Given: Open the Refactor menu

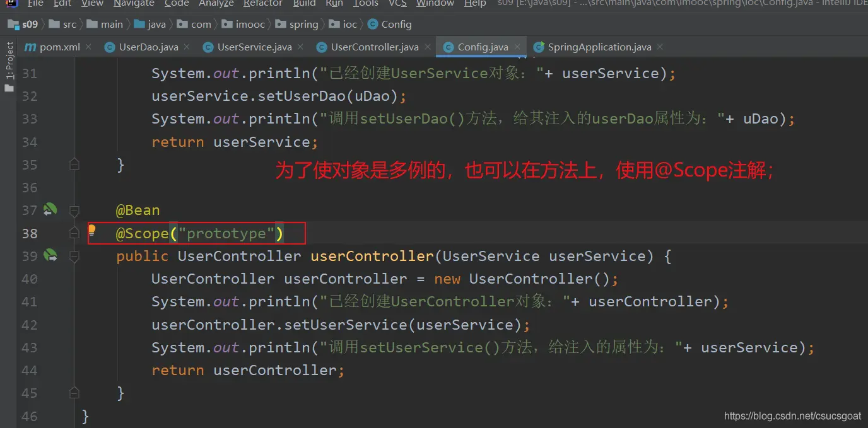Looking at the screenshot, I should click(263, 3).
